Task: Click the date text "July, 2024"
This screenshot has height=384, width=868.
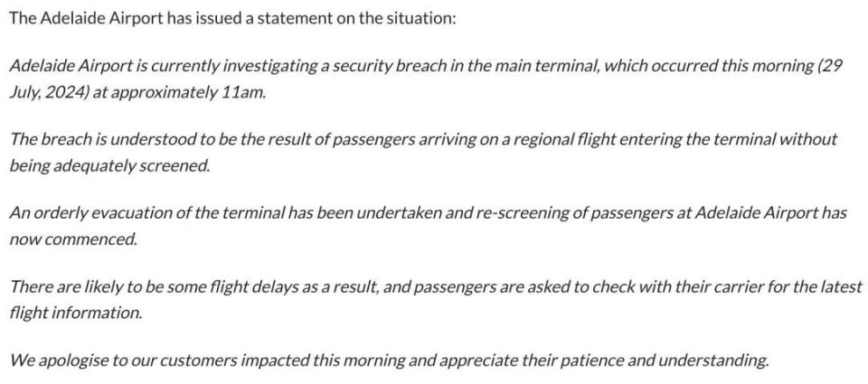Action: point(49,92)
